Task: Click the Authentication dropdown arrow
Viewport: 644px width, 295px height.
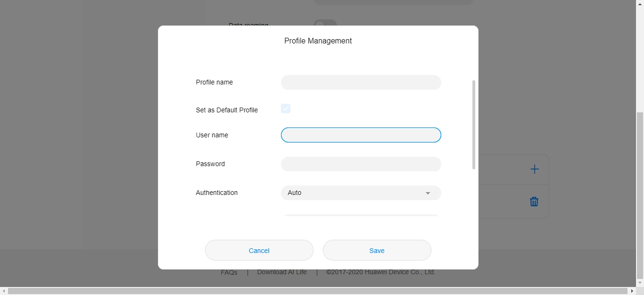Action: tap(428, 193)
